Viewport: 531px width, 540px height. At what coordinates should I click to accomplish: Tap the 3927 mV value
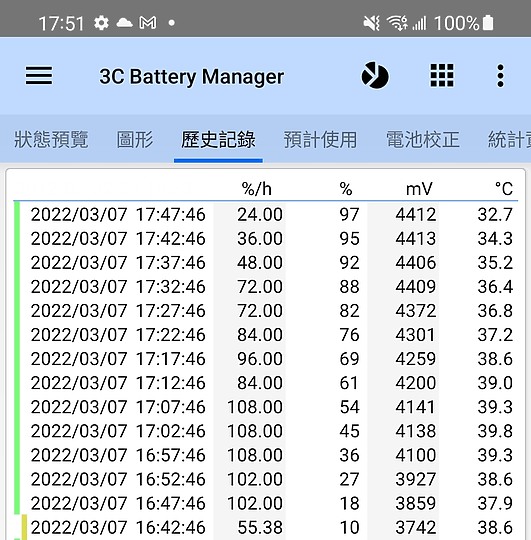pyautogui.click(x=416, y=479)
